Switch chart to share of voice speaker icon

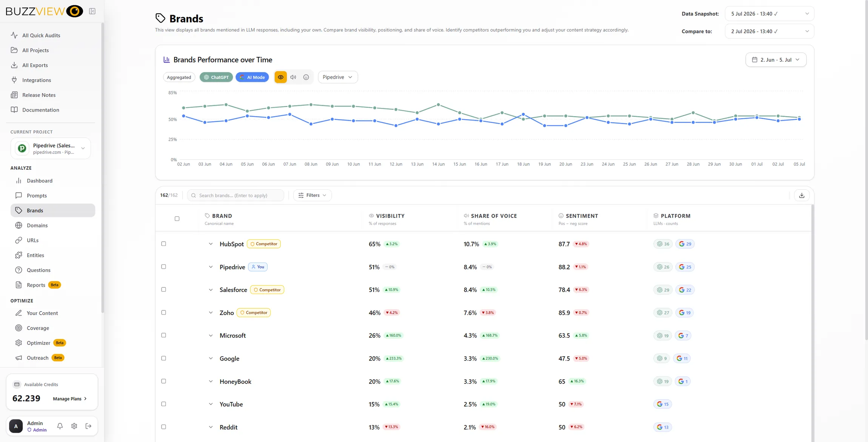coord(293,77)
